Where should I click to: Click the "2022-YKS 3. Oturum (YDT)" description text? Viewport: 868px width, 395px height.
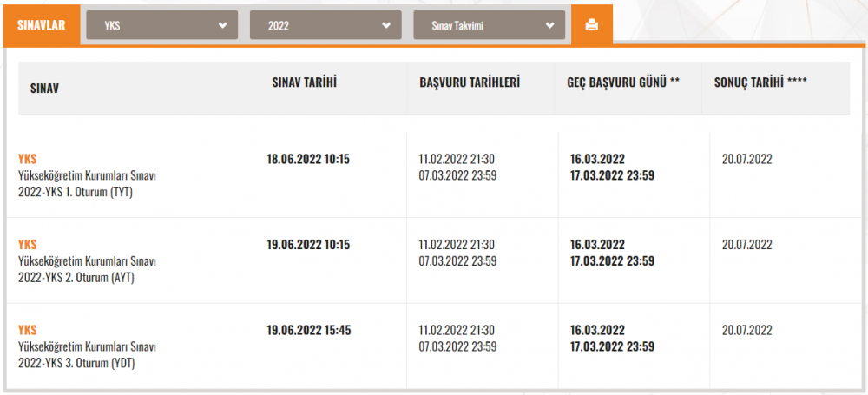point(76,363)
